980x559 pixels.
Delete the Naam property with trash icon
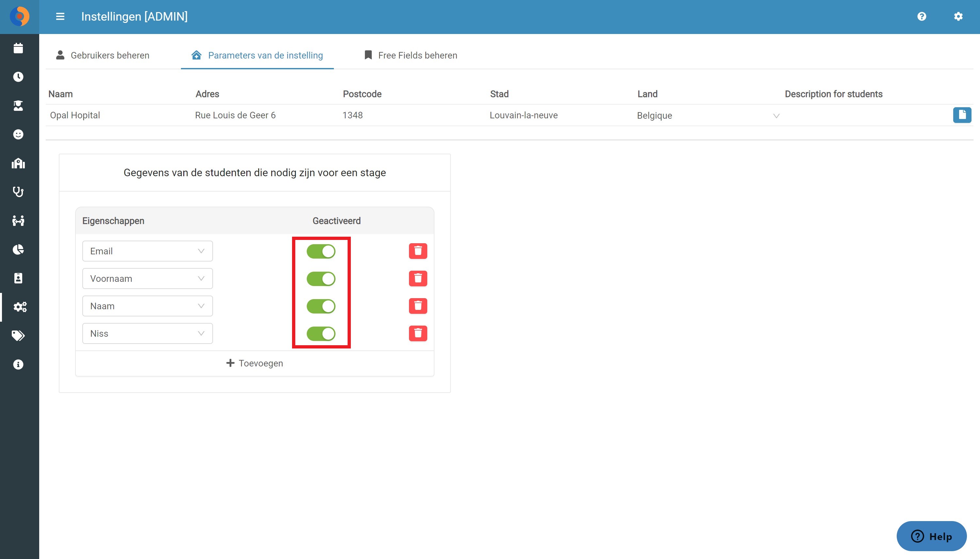point(418,306)
